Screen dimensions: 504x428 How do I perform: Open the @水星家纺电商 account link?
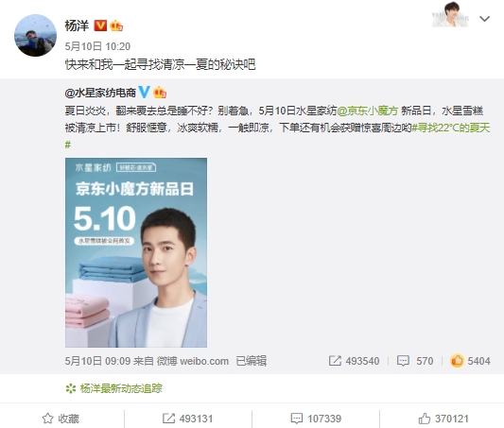[x=100, y=93]
